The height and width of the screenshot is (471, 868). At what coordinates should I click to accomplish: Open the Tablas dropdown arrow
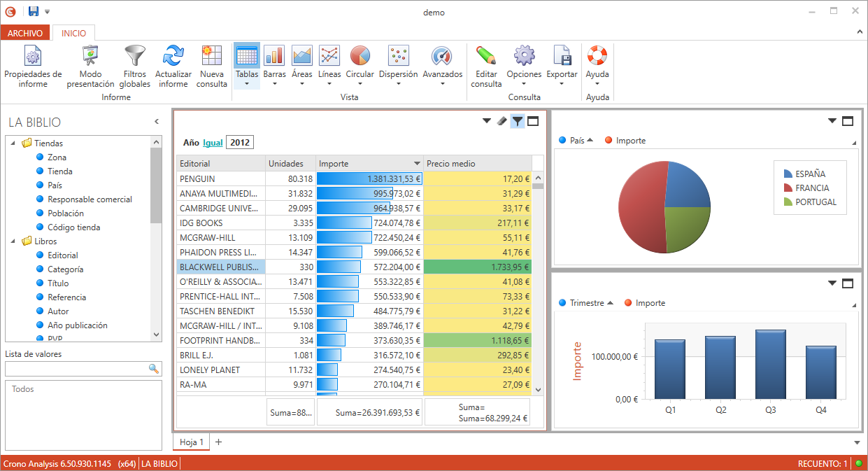coord(246,84)
